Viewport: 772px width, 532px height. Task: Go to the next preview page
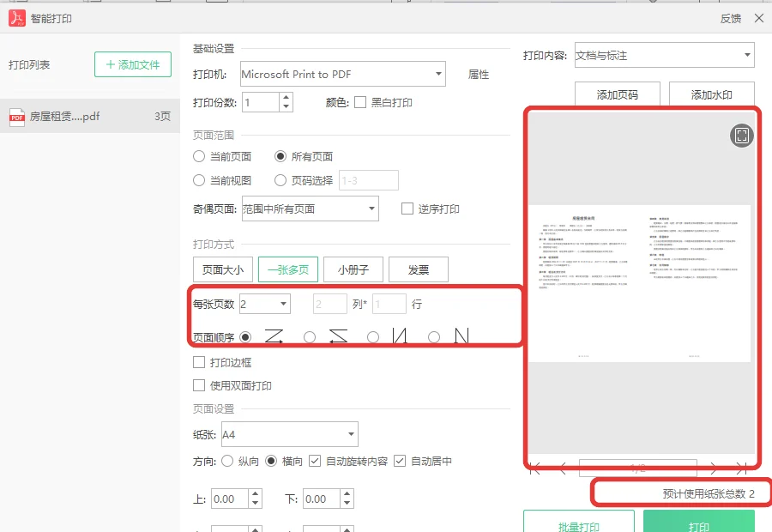click(713, 469)
